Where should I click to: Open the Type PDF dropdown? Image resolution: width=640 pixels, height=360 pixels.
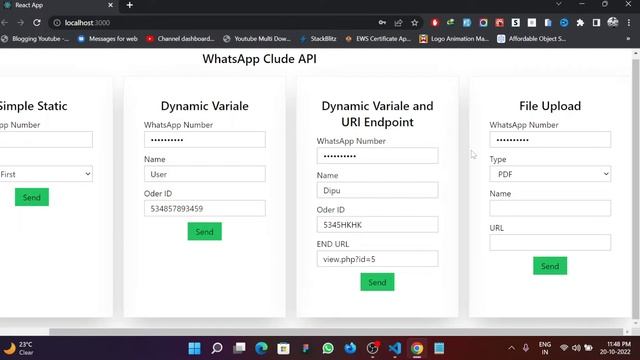pyautogui.click(x=550, y=174)
